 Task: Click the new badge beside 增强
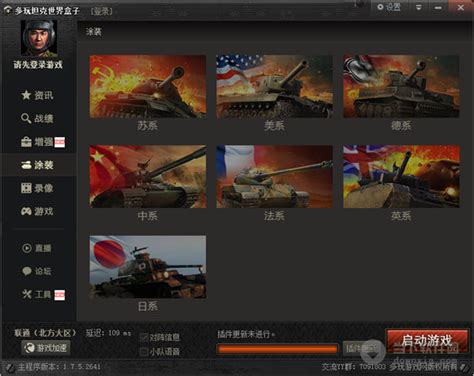60,142
